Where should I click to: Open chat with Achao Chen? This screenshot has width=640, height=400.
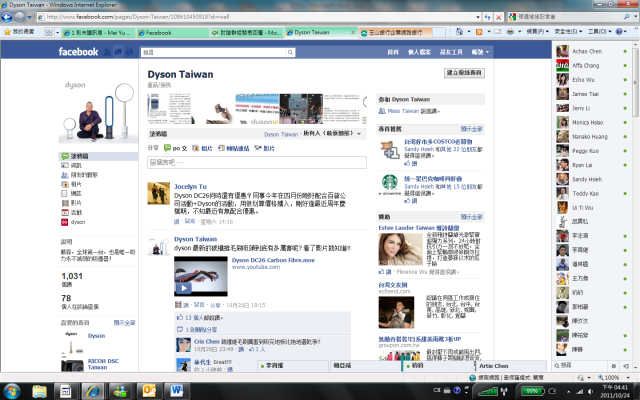coord(591,51)
